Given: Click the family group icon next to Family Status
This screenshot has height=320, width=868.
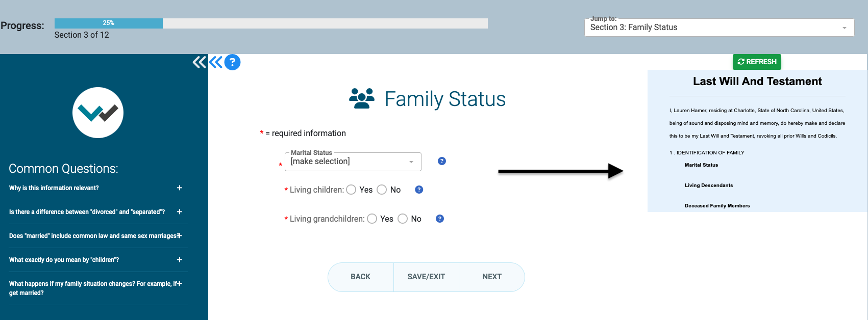Looking at the screenshot, I should point(361,97).
